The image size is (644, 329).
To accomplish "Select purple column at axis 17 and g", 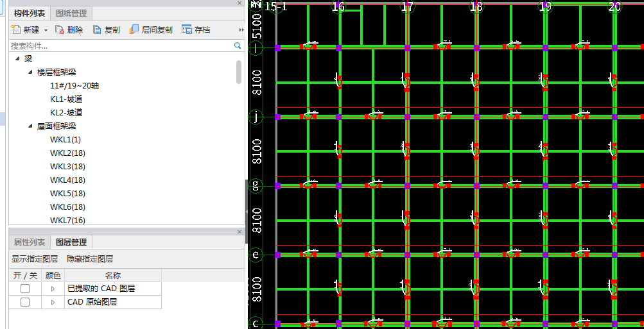I will point(408,186).
